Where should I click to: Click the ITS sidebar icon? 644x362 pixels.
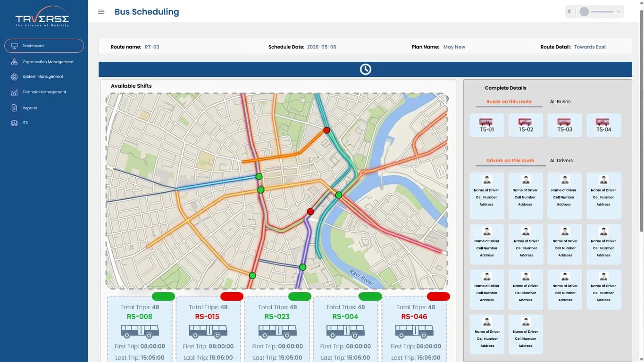pos(14,123)
